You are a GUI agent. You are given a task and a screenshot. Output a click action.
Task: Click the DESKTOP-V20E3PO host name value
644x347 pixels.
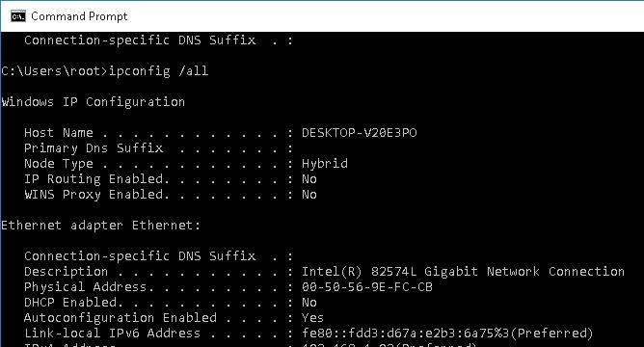359,133
